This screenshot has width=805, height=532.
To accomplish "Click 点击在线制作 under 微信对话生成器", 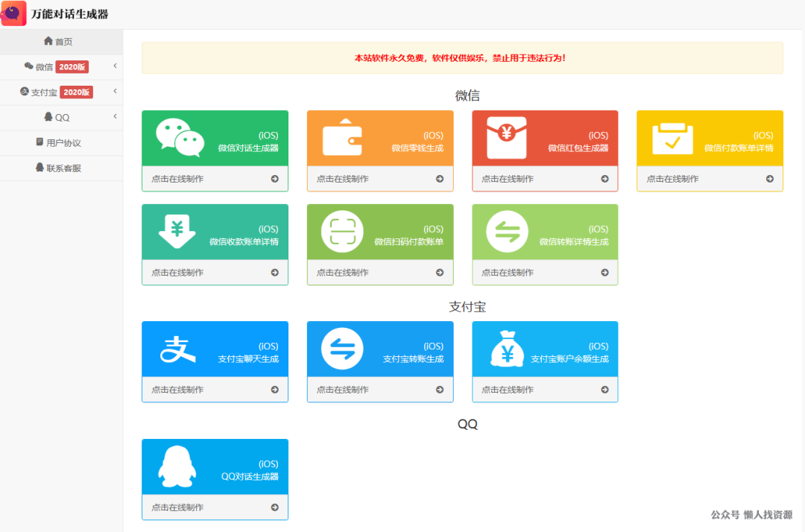I will (x=177, y=179).
